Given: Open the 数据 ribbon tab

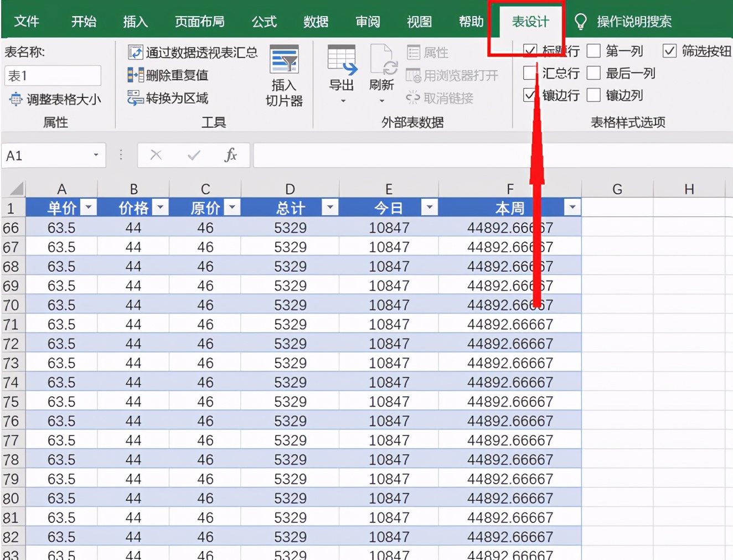Looking at the screenshot, I should (316, 22).
